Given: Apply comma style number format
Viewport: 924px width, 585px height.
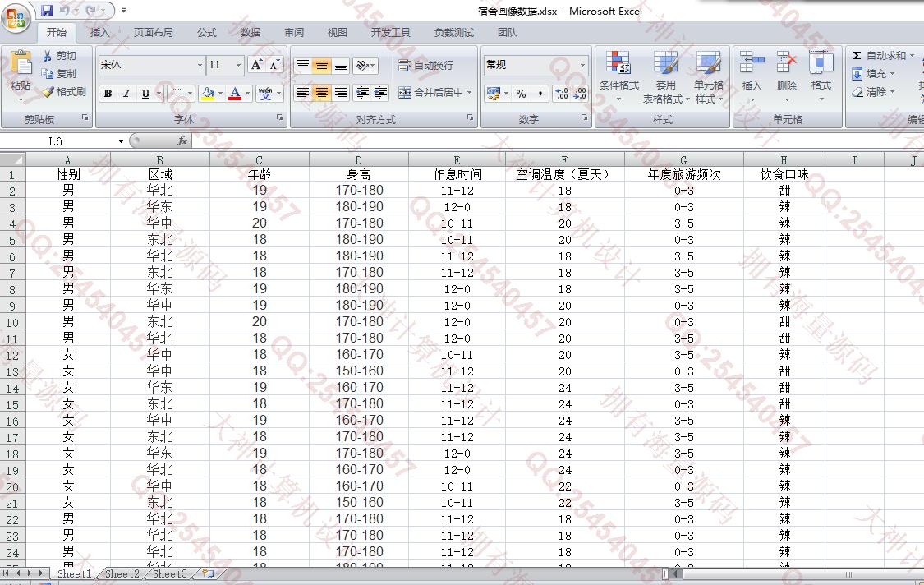Looking at the screenshot, I should [540, 93].
